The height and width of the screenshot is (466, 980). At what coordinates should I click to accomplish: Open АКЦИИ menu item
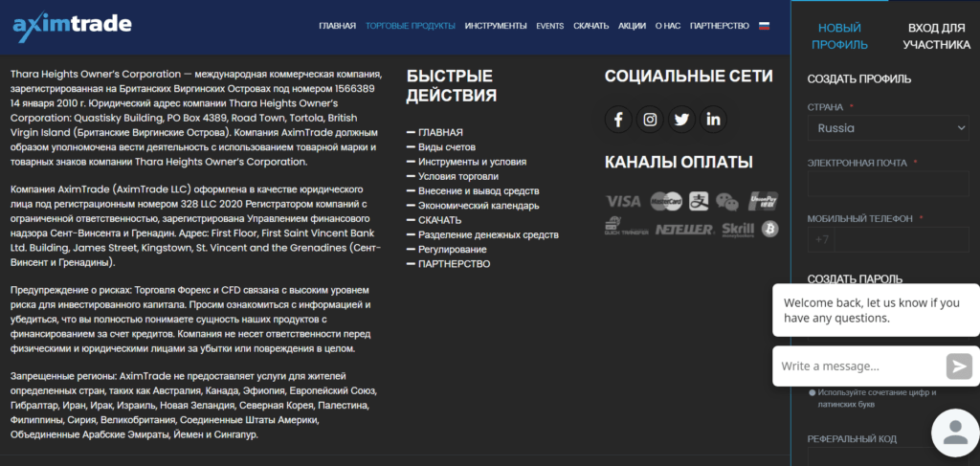pyautogui.click(x=632, y=26)
